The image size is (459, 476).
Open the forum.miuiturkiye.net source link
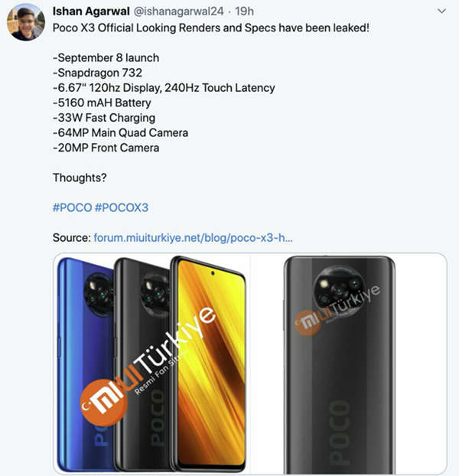click(x=194, y=238)
